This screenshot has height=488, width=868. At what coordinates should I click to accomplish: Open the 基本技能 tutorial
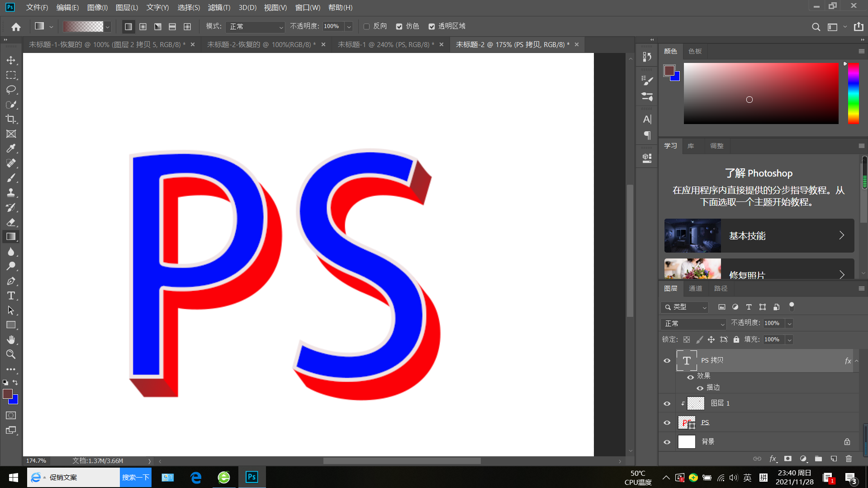(759, 236)
